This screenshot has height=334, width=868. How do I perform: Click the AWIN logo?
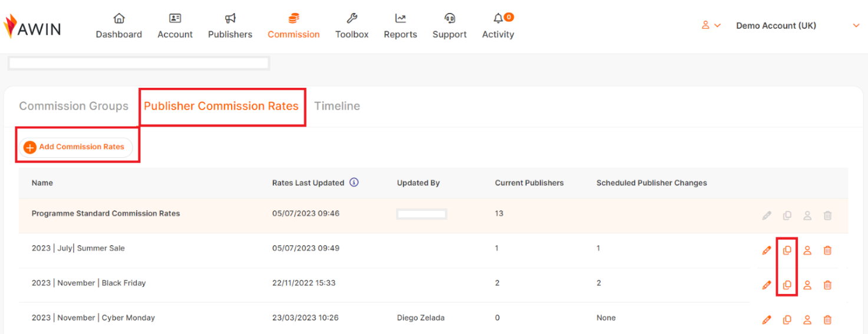[32, 27]
